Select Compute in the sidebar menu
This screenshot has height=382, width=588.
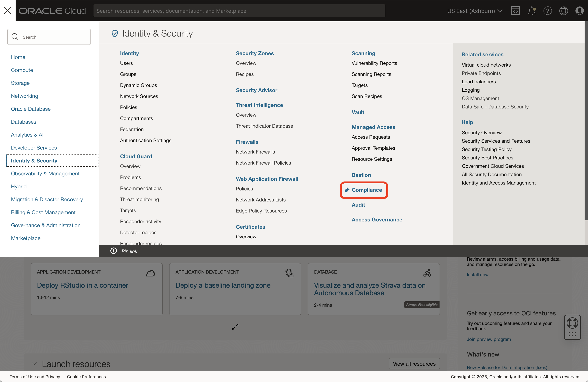(22, 70)
